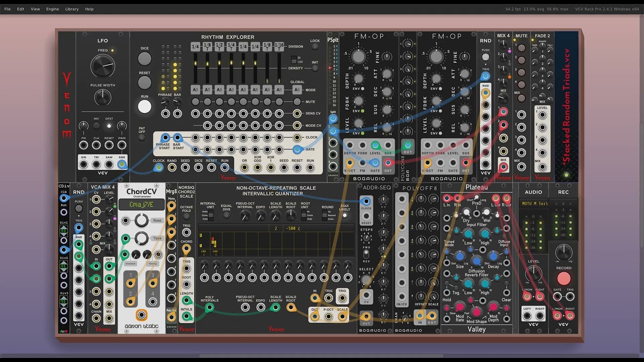Click the CDiv Clk input jack

tap(63, 199)
